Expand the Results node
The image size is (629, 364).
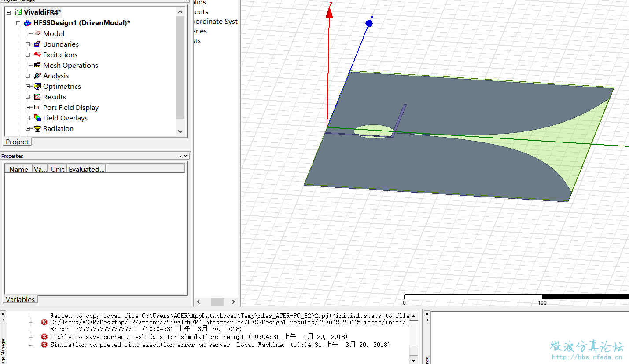[x=28, y=97]
